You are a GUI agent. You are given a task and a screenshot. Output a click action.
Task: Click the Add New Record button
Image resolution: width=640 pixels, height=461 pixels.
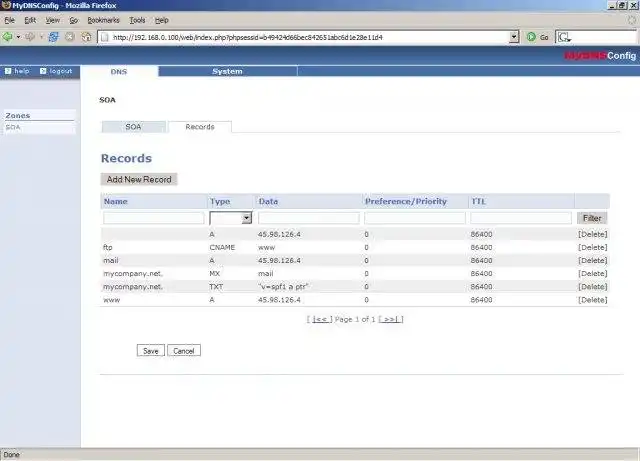(x=139, y=179)
